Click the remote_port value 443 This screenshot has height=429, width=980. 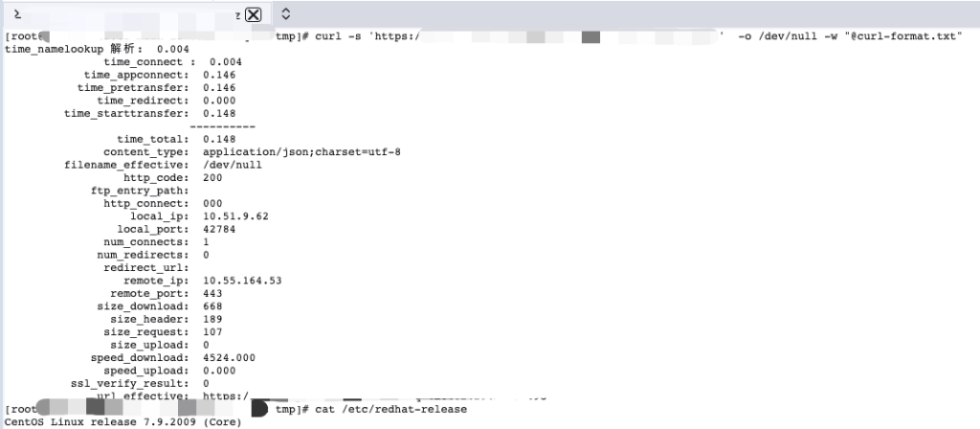[x=212, y=293]
